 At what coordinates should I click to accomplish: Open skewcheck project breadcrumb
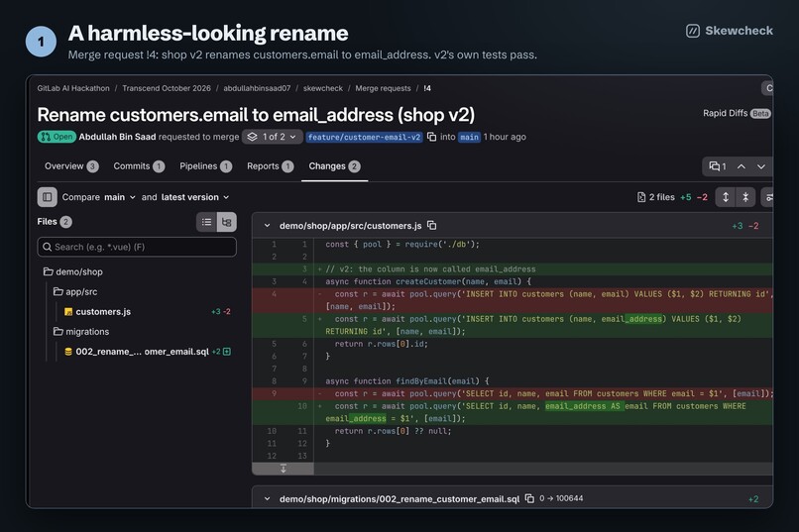(323, 88)
